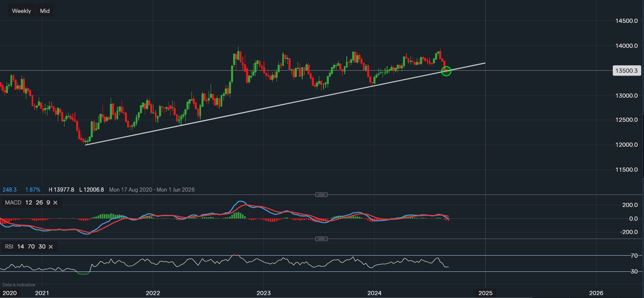Click the 2022 label on the time axis
The width and height of the screenshot is (644, 298).
click(153, 293)
